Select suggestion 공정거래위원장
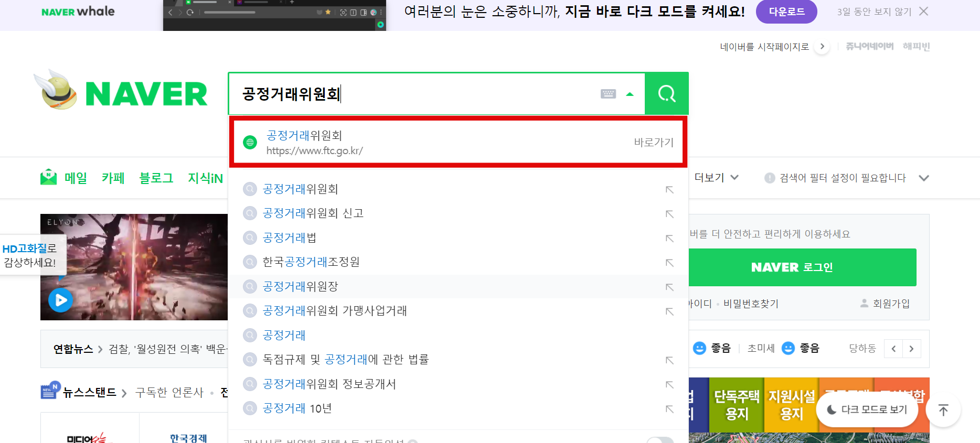 [x=300, y=287]
